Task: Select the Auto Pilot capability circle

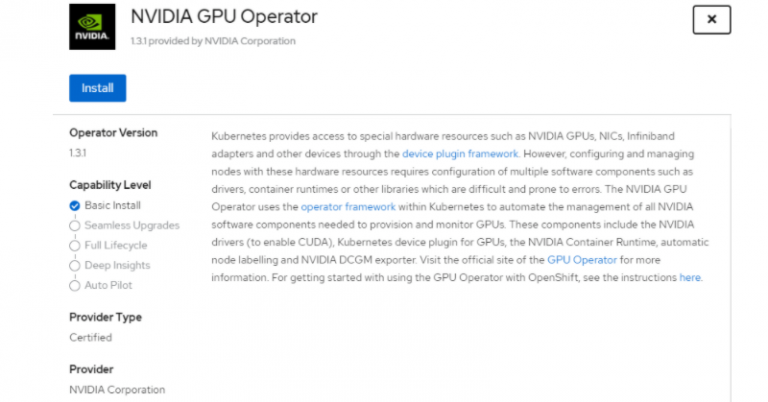Action: tap(74, 286)
